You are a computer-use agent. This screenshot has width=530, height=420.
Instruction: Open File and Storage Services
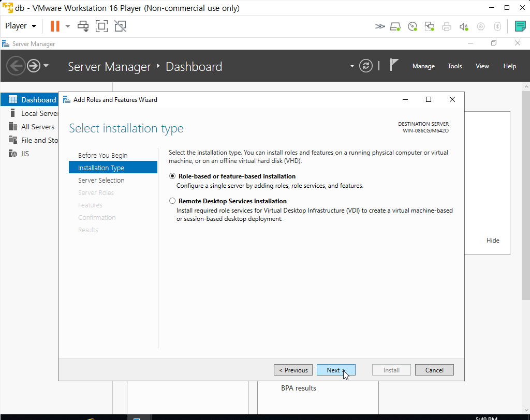pos(30,140)
